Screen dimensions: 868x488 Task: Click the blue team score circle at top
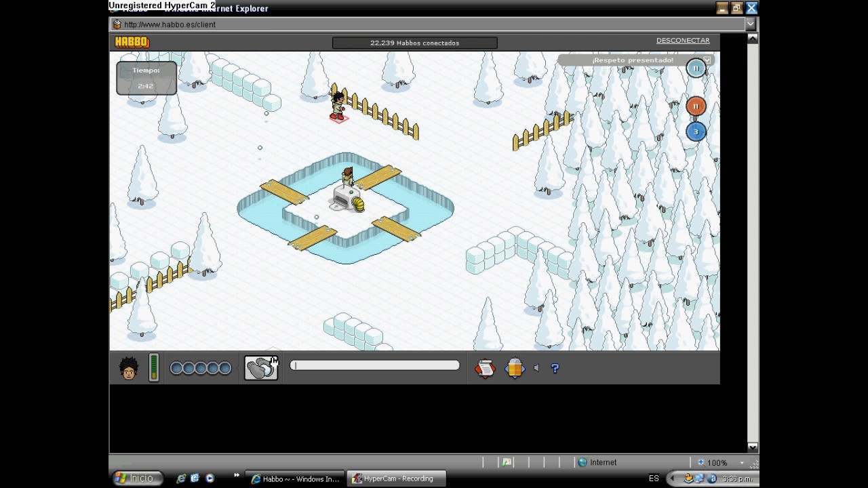coord(696,68)
